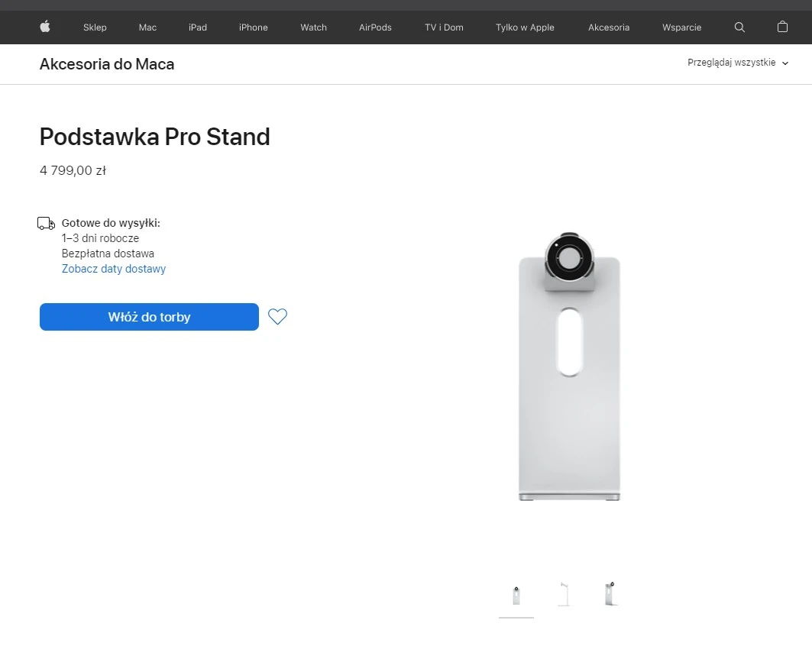Select the third Pro Stand thumbnail
The image size is (812, 646).
coord(610,593)
